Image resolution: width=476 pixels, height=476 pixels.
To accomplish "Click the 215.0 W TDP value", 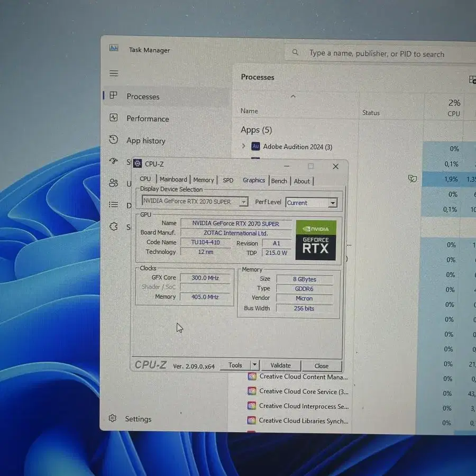I will pos(276,253).
